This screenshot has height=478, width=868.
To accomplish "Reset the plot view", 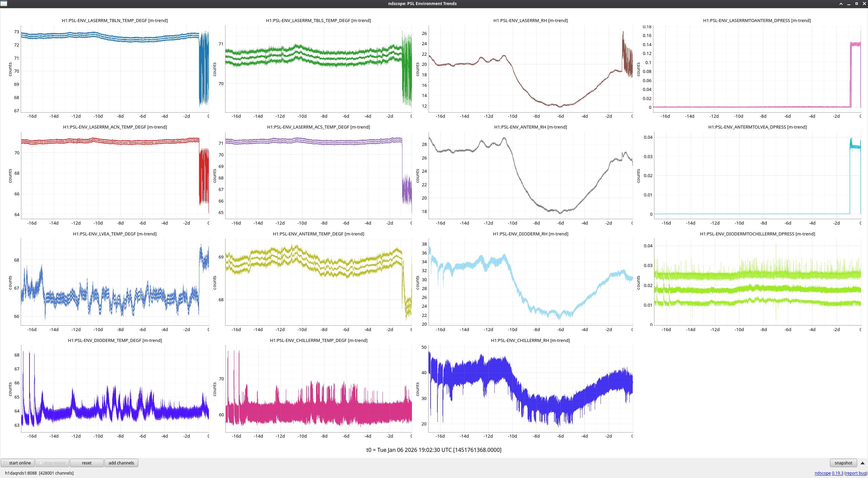I will [x=86, y=463].
